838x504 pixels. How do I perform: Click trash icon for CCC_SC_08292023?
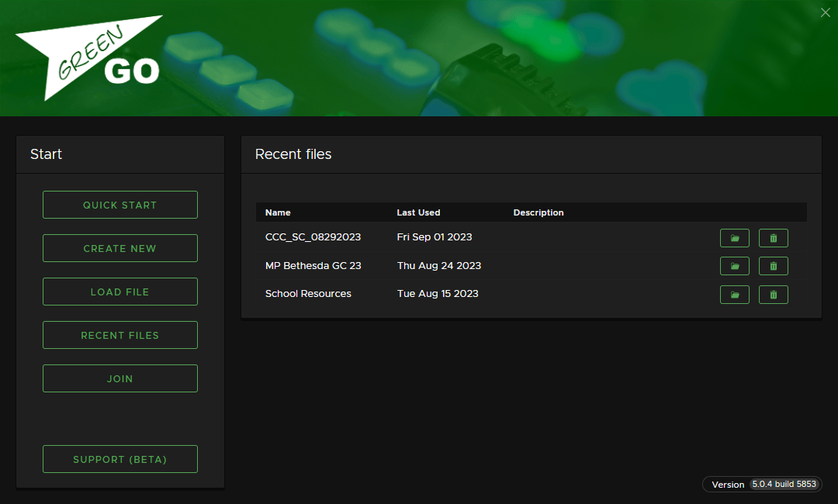[x=773, y=238]
